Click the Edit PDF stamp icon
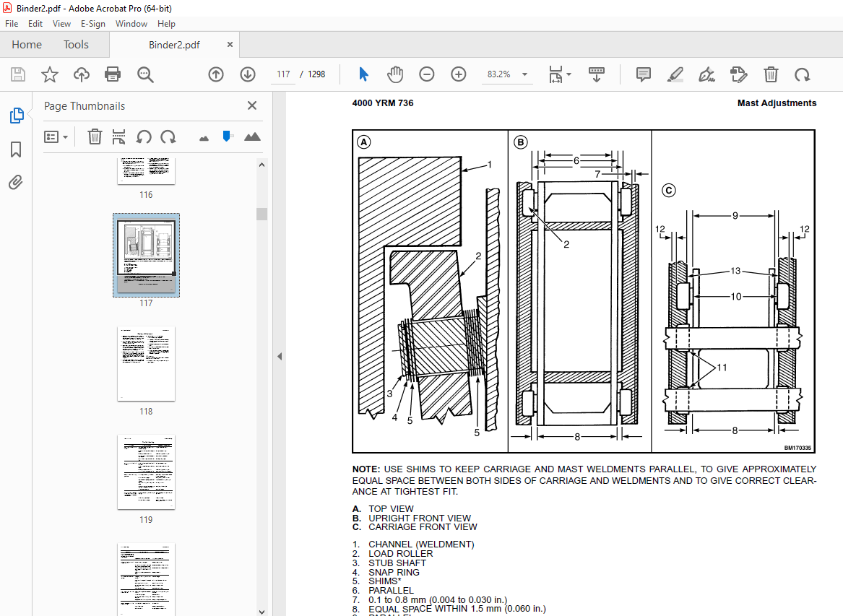Viewport: 843px width, 616px height. click(739, 74)
